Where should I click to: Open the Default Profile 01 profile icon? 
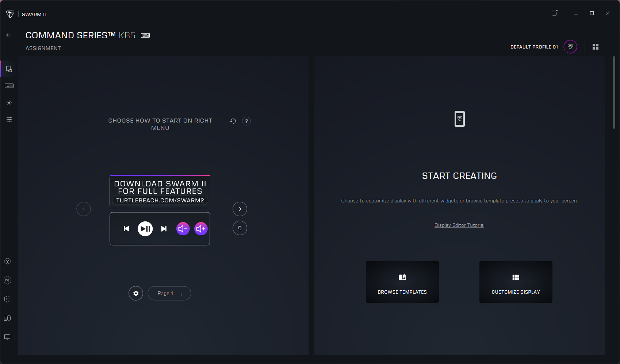[570, 47]
